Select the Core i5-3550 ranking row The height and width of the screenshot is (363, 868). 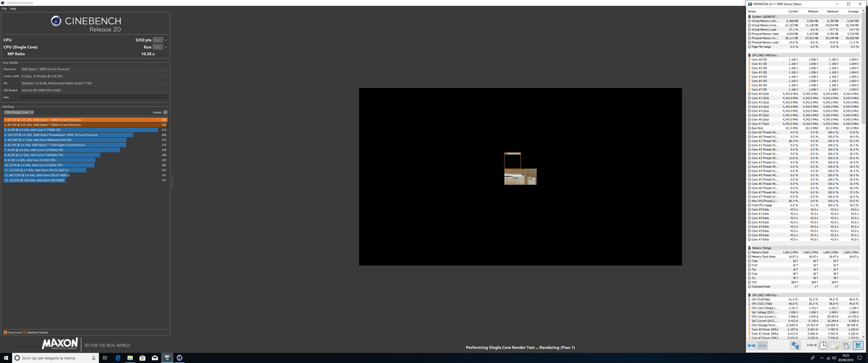tap(85, 160)
